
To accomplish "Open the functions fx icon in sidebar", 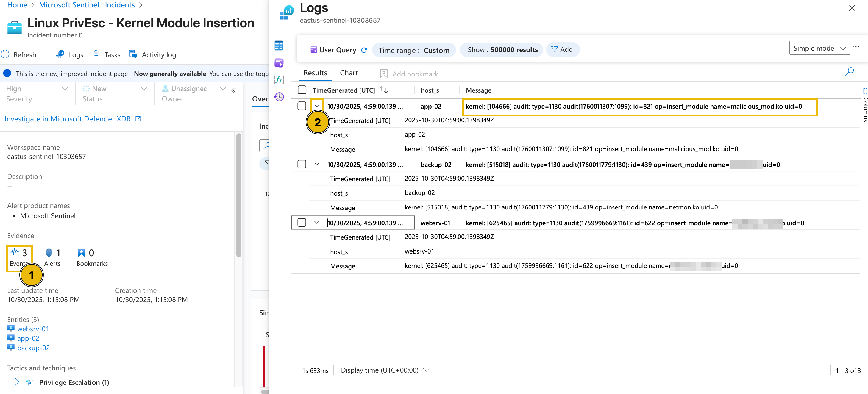I will click(x=279, y=80).
